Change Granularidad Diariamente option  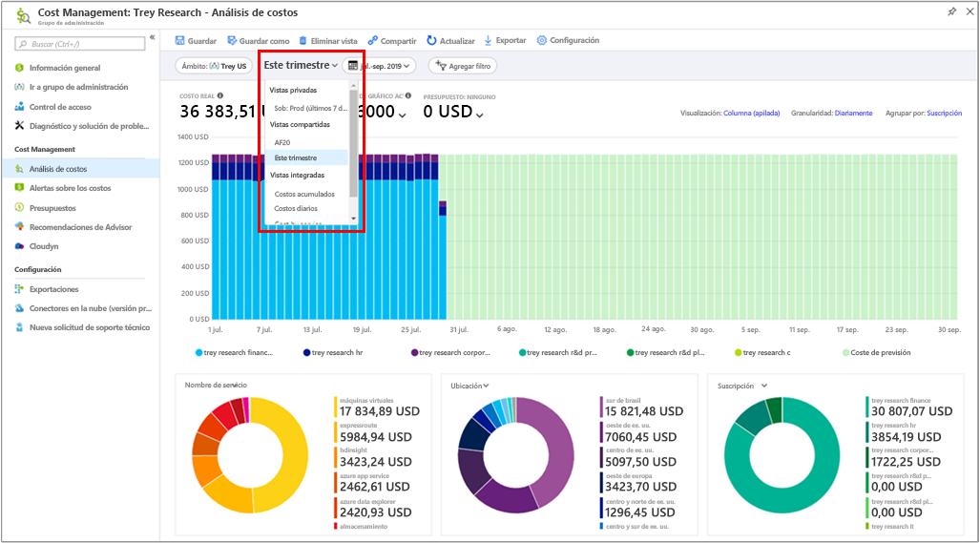click(x=853, y=114)
